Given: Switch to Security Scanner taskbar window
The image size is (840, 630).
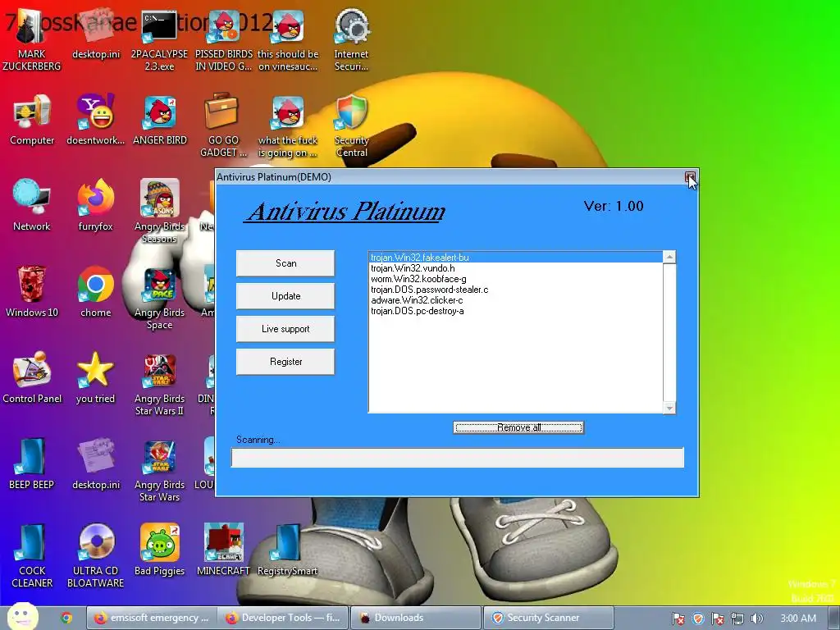Looking at the screenshot, I should click(x=549, y=618).
